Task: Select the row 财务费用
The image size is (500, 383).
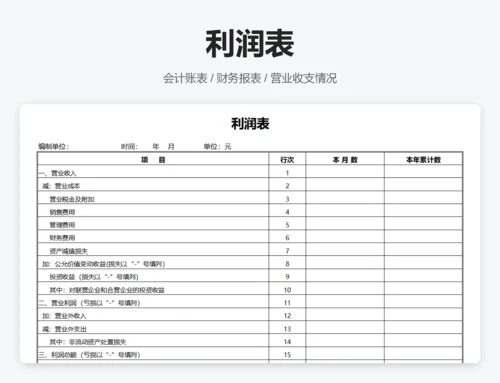Action: tap(250, 237)
